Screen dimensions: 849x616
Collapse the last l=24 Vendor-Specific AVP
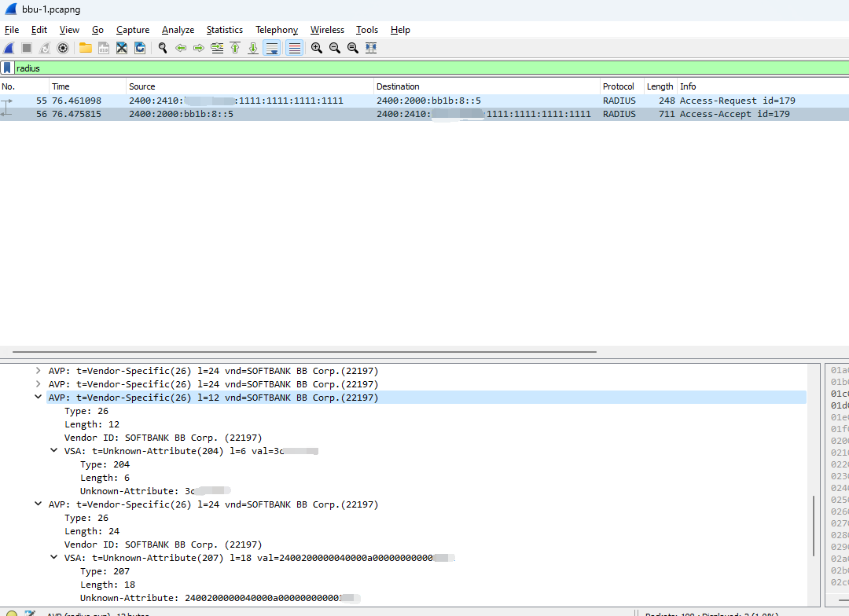tap(38, 504)
